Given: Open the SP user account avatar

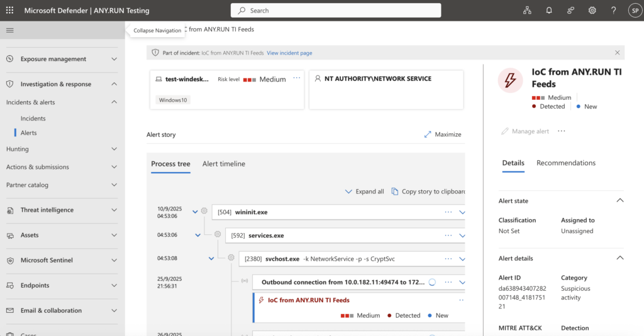Looking at the screenshot, I should (634, 11).
